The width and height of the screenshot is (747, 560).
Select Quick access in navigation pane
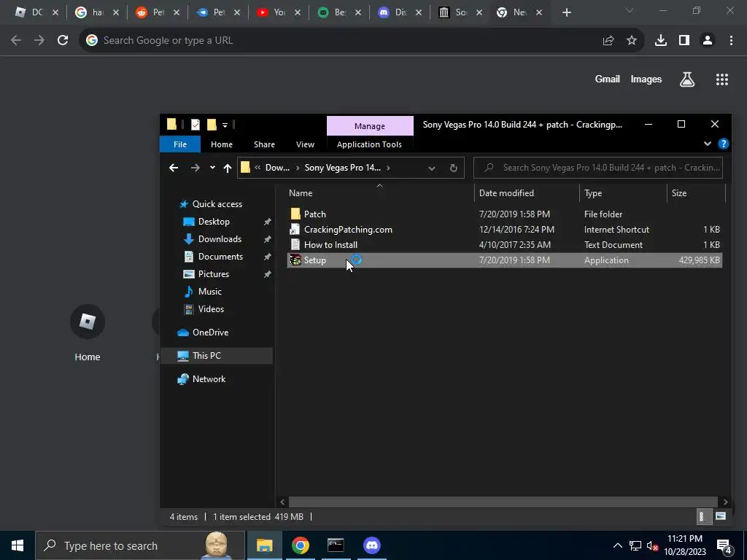coord(217,204)
